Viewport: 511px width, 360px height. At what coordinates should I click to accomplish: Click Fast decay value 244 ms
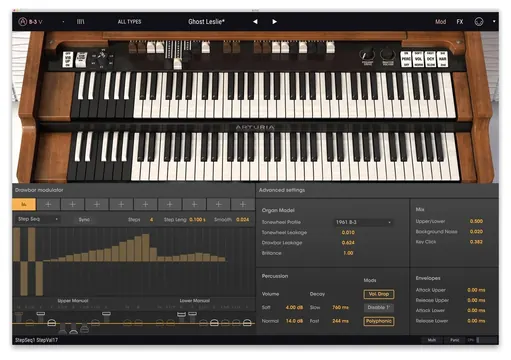[340, 321]
